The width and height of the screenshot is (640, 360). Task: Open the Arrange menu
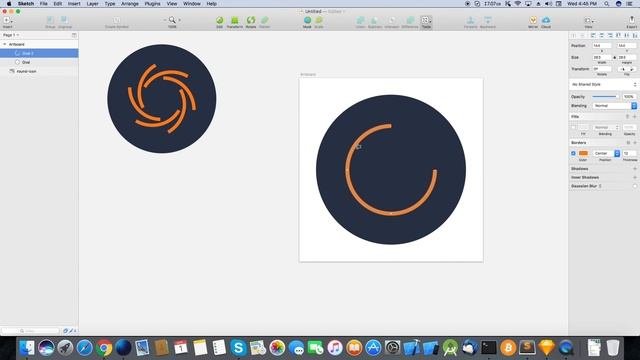coord(130,4)
